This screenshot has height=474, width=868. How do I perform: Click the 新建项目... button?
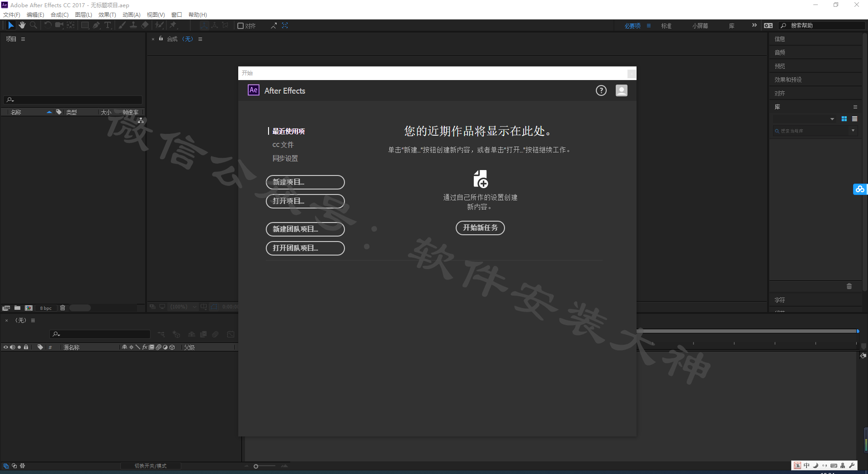pos(305,182)
